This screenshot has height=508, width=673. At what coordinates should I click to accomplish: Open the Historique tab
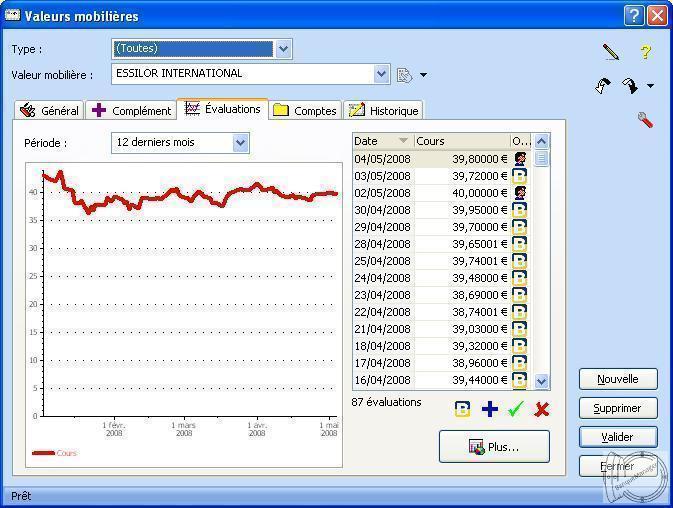pos(384,111)
